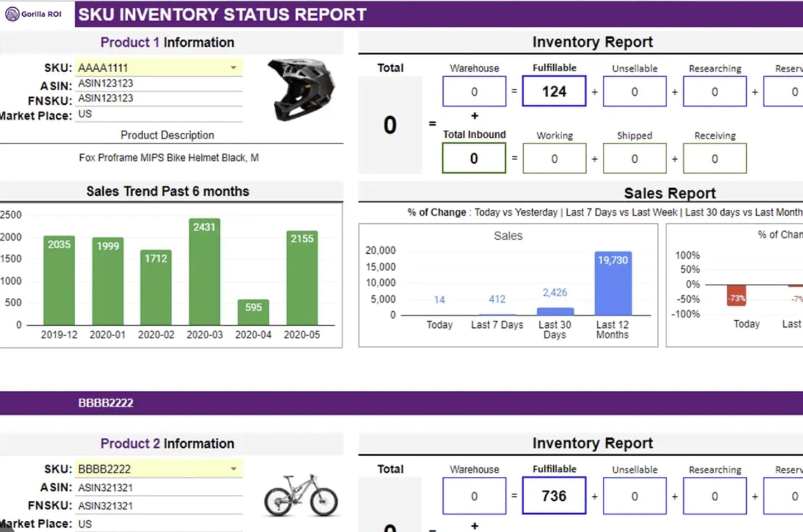Viewport: 803px width, 532px height.
Task: Click the Last 30 Days sales bar
Action: tap(555, 312)
